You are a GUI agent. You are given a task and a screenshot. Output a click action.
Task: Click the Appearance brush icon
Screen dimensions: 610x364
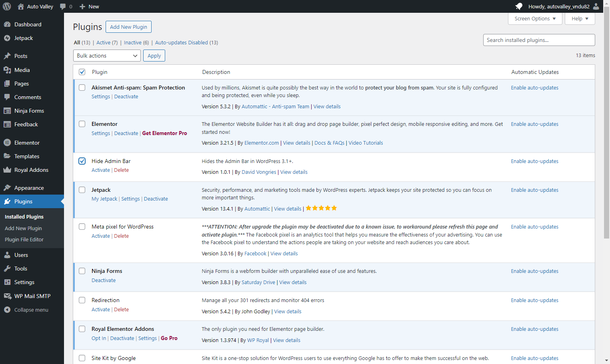point(7,188)
